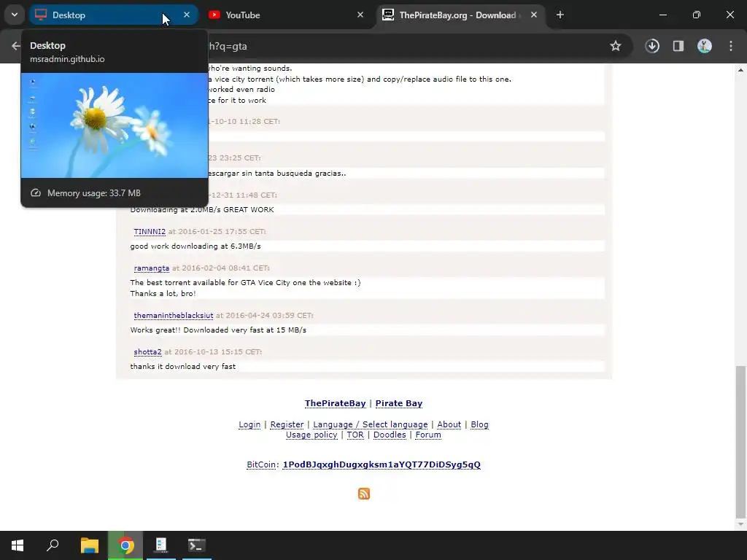Click the comment 'thanks it download very fast'
Image resolution: width=747 pixels, height=560 pixels.
pyautogui.click(x=183, y=367)
